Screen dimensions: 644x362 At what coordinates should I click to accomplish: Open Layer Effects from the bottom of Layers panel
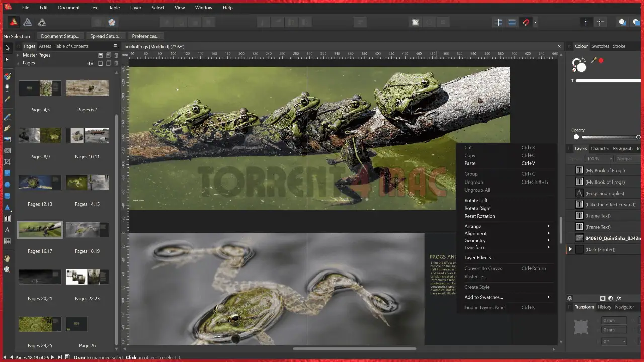point(618,298)
